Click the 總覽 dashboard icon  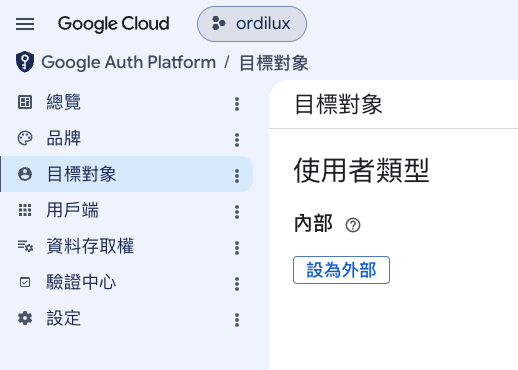coord(25,102)
